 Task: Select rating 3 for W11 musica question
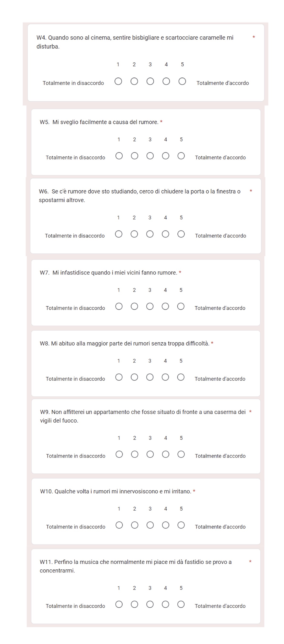coord(150,604)
